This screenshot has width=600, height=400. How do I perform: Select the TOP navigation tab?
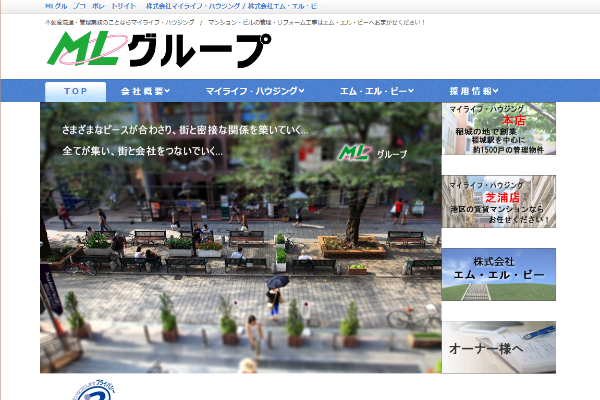point(75,91)
